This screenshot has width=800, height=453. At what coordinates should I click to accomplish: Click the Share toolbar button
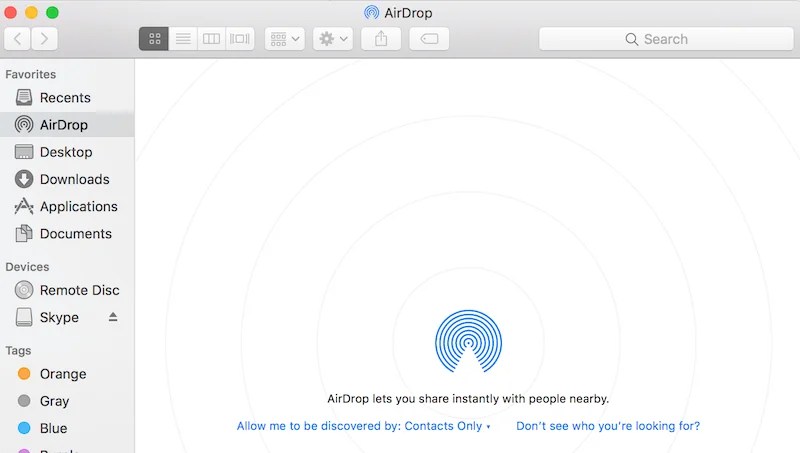381,39
